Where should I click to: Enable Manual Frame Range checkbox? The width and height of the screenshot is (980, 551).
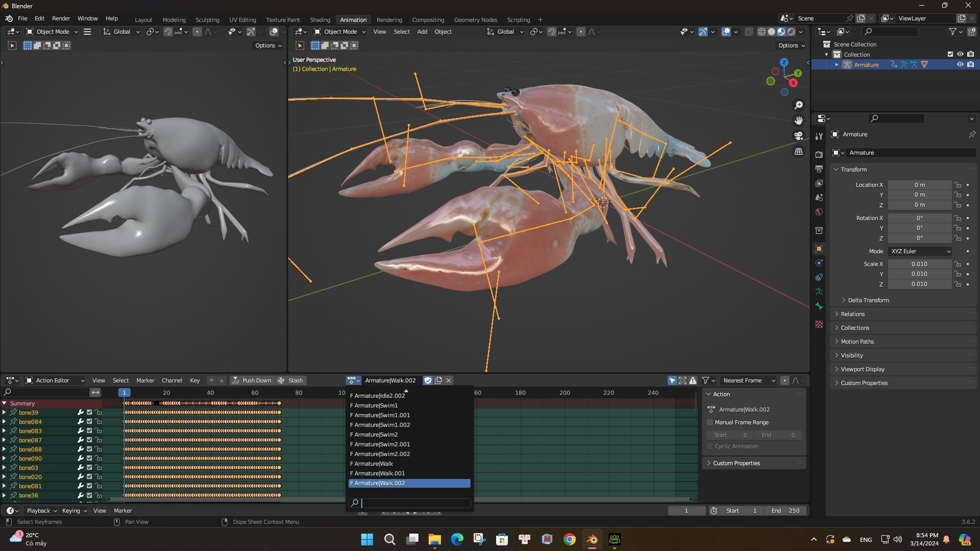point(709,422)
